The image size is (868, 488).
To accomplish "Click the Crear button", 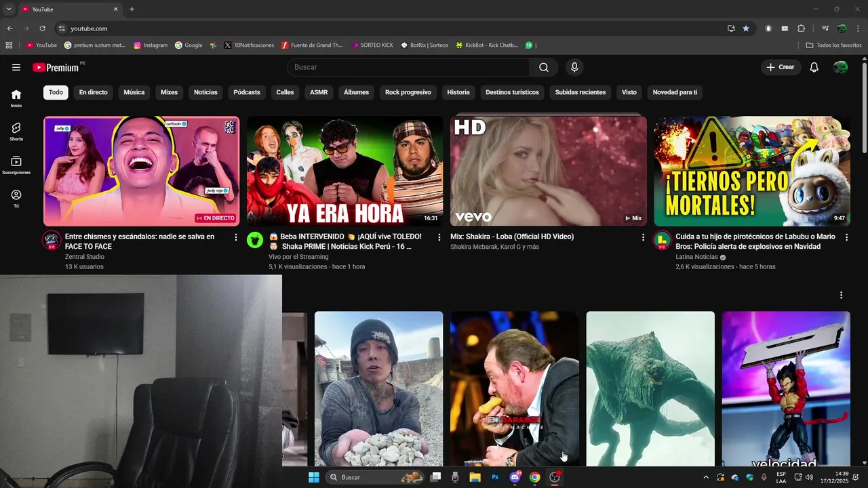I will click(x=780, y=67).
